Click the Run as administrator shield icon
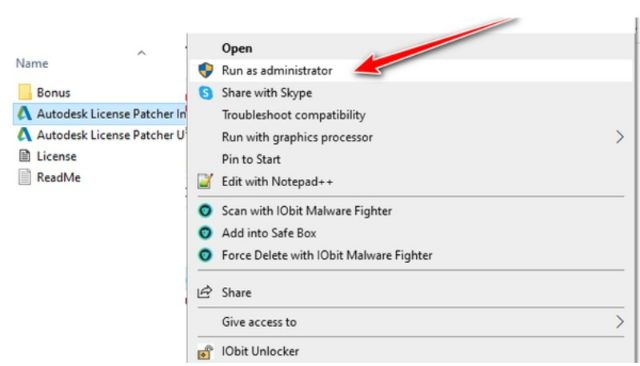The width and height of the screenshot is (640, 366). [x=206, y=70]
